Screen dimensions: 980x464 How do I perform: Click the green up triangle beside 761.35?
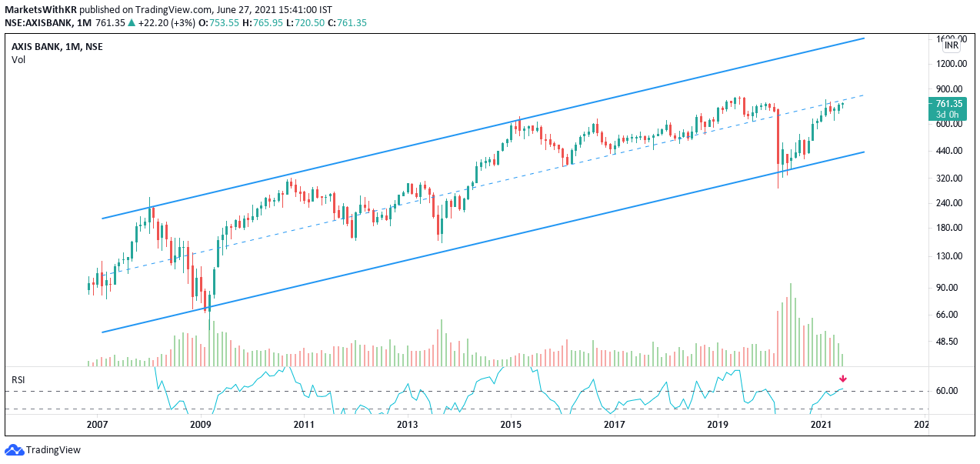132,23
